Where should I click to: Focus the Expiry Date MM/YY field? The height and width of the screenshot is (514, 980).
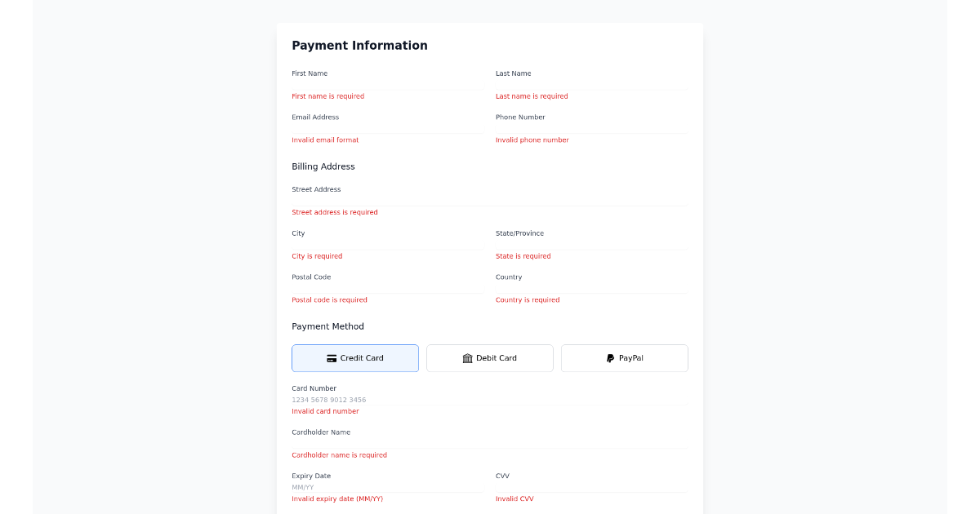tap(387, 486)
